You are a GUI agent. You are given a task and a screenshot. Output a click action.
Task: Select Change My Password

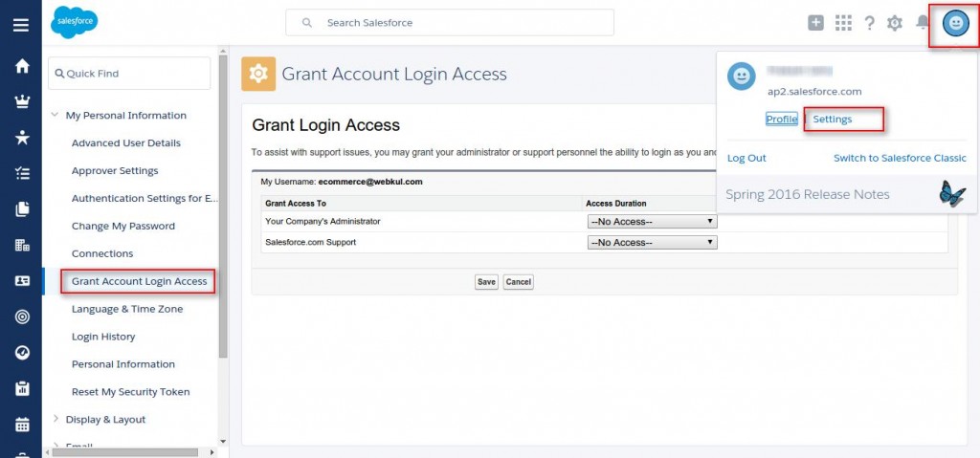coord(123,226)
